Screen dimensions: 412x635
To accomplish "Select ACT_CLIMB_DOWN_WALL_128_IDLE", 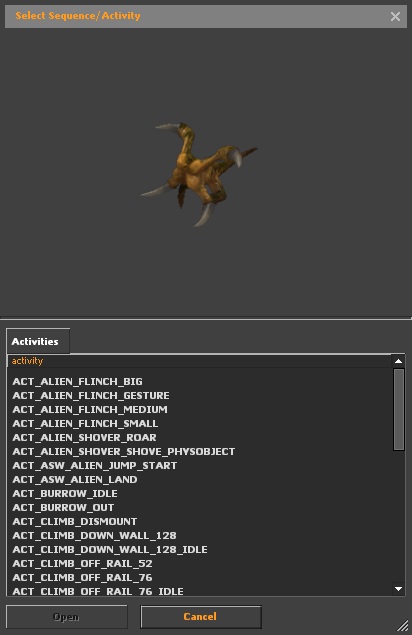I will click(x=200, y=550).
